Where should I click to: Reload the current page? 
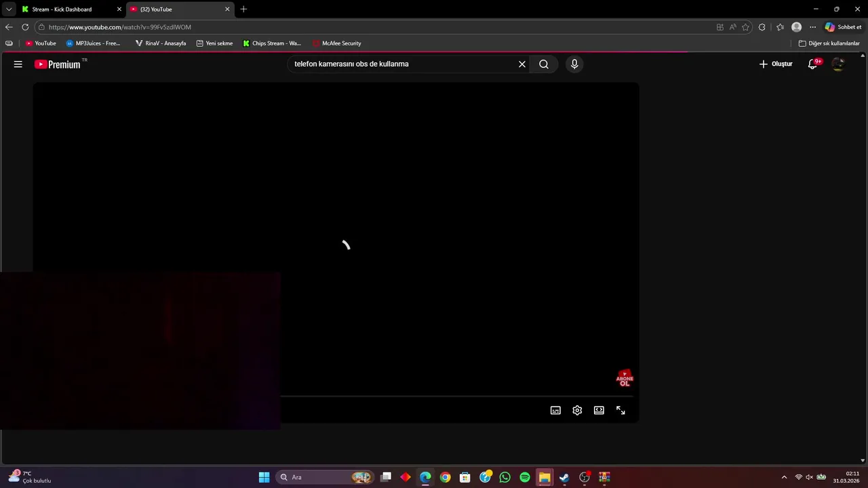tap(25, 27)
